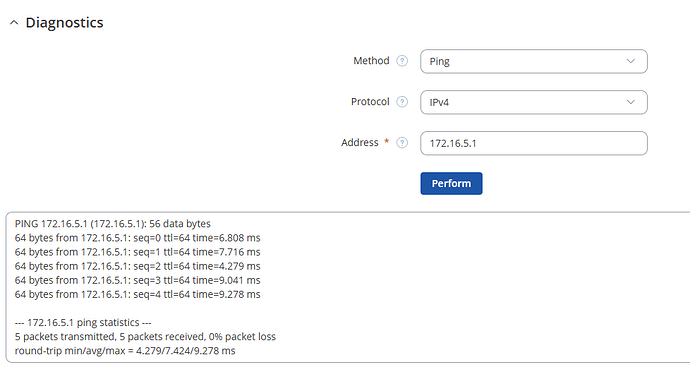Image resolution: width=690 pixels, height=366 pixels.
Task: Click the Protocol label
Action: point(370,102)
